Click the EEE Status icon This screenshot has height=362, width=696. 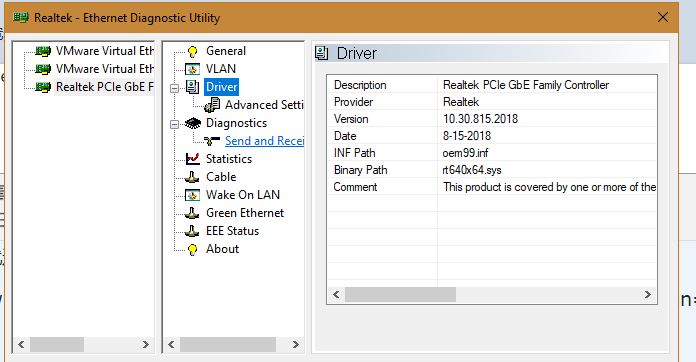tap(192, 231)
